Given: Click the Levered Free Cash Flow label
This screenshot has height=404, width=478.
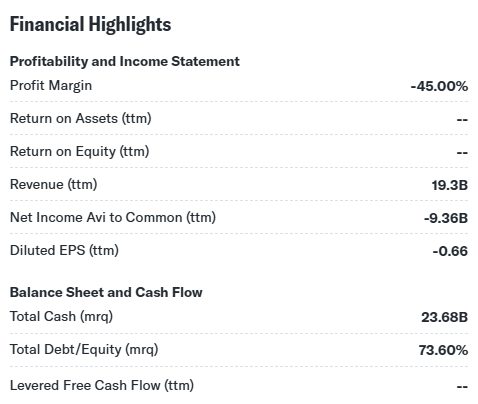Looking at the screenshot, I should pos(102,385).
